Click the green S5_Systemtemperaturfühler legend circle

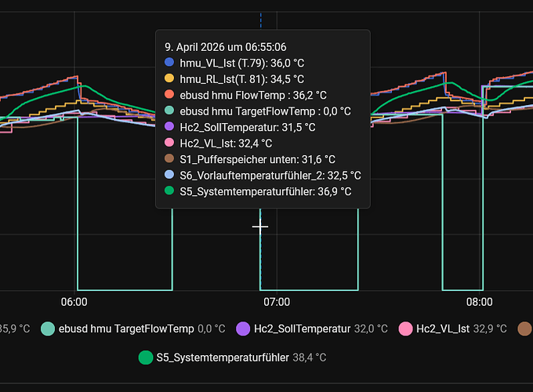(x=146, y=358)
